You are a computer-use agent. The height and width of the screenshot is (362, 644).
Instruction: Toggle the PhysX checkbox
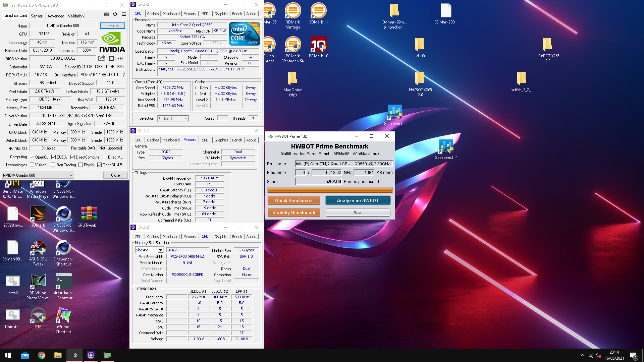coord(80,165)
